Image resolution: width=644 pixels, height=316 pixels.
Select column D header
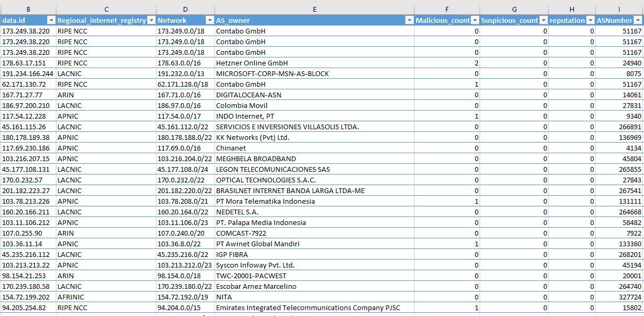[185, 9]
